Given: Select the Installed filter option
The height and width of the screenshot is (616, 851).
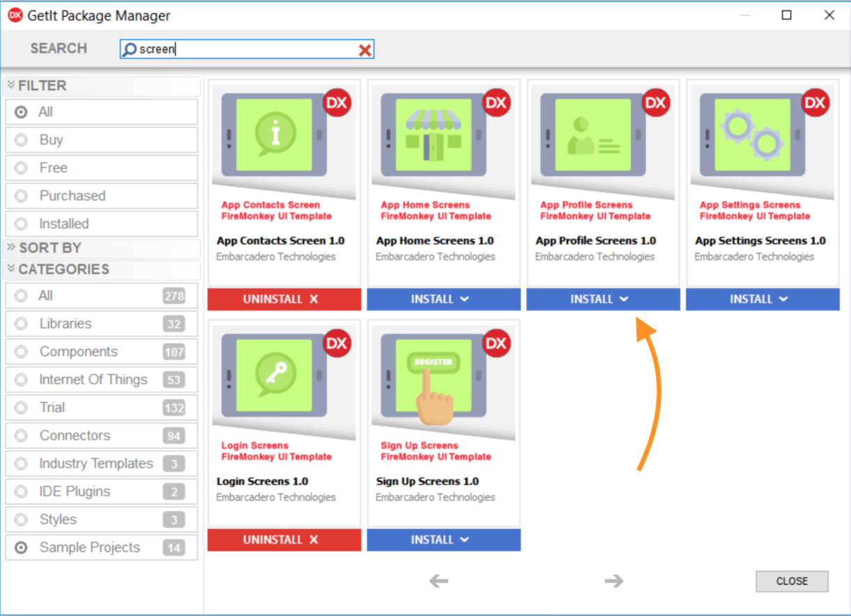Looking at the screenshot, I should (102, 224).
